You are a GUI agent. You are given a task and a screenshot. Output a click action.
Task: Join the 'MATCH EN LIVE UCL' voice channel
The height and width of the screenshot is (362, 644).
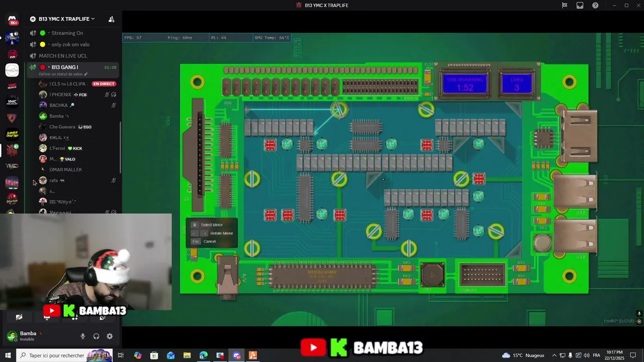[x=73, y=56]
